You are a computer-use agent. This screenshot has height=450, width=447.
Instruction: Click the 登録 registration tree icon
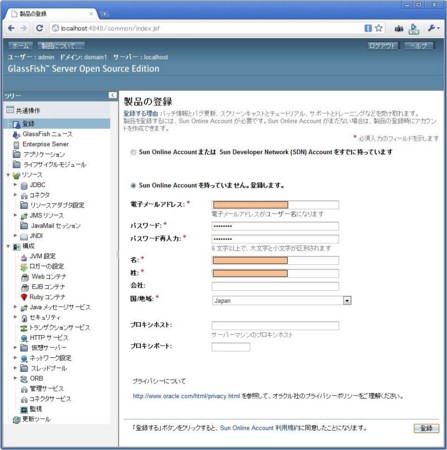[x=16, y=124]
